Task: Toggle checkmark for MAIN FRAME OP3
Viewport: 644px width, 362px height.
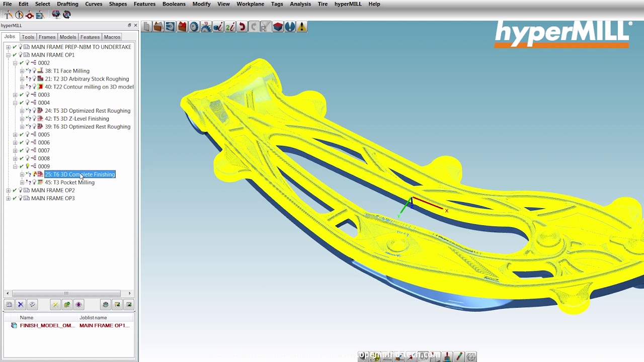Action: pos(15,198)
